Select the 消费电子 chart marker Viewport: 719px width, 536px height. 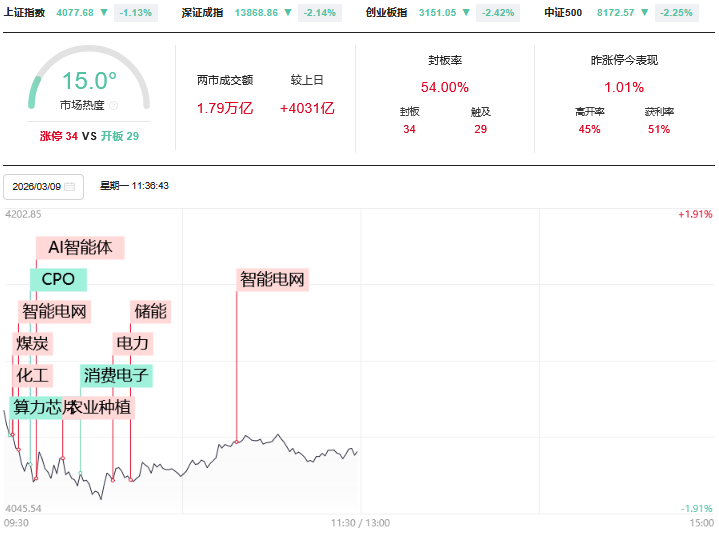[116, 375]
